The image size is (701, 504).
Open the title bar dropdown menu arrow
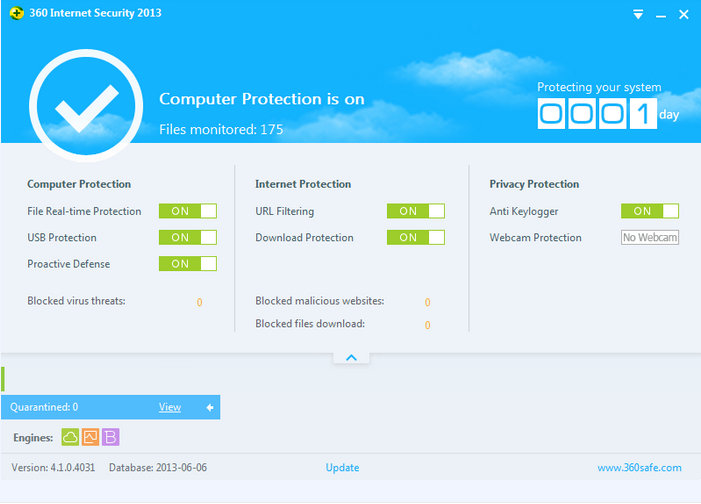click(x=638, y=15)
